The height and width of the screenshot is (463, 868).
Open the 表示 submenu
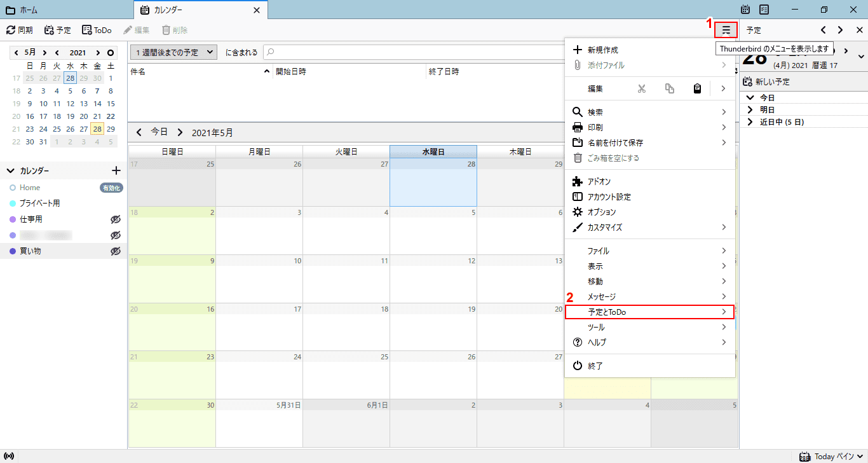pos(650,266)
